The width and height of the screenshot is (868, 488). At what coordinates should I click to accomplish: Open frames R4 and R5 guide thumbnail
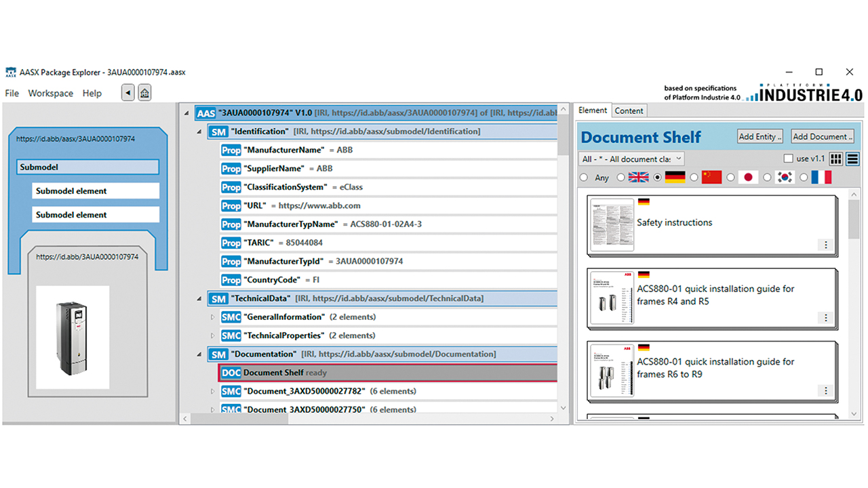coord(612,298)
